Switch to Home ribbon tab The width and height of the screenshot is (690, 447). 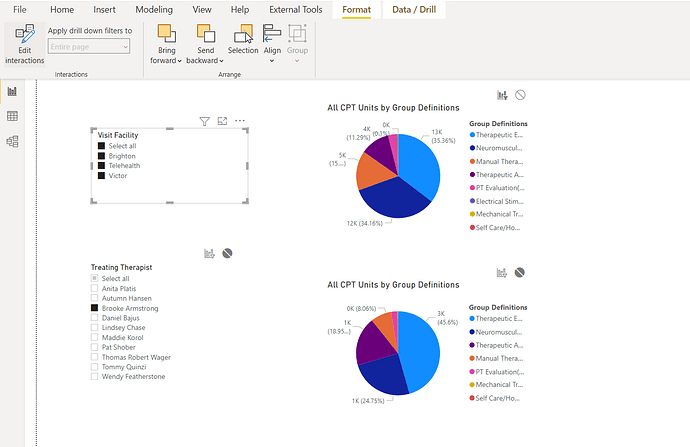coord(62,10)
